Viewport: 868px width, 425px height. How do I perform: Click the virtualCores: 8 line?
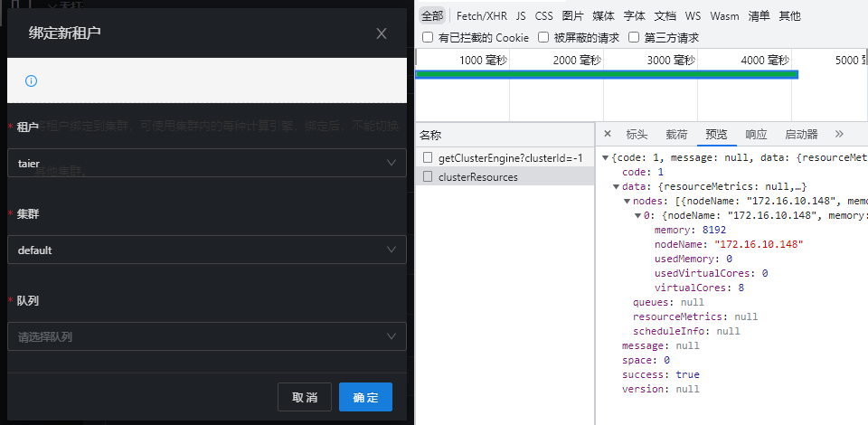pos(699,288)
